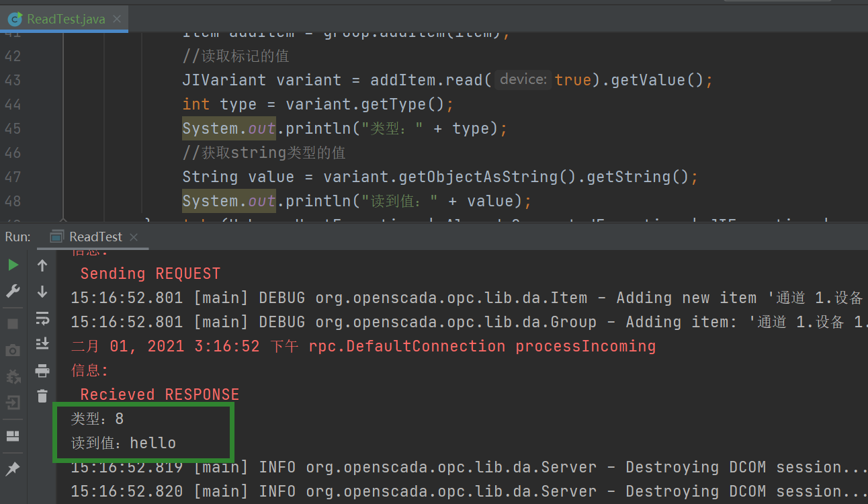Toggle scroll to end of console

(x=42, y=343)
